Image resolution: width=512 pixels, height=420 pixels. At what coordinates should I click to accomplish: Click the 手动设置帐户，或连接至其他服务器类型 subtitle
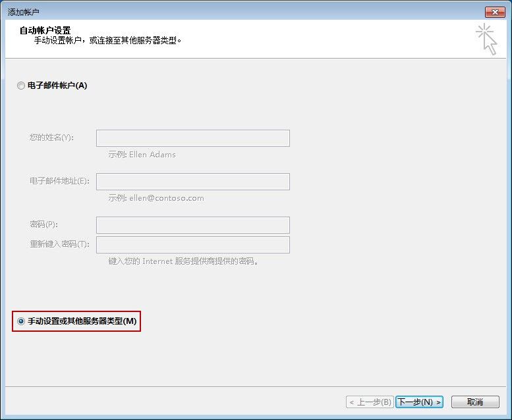(108, 40)
